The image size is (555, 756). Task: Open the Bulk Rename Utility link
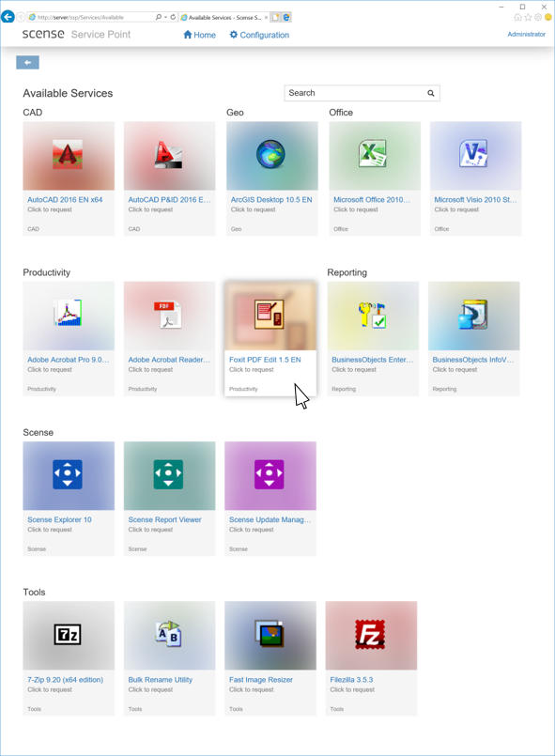(x=160, y=680)
